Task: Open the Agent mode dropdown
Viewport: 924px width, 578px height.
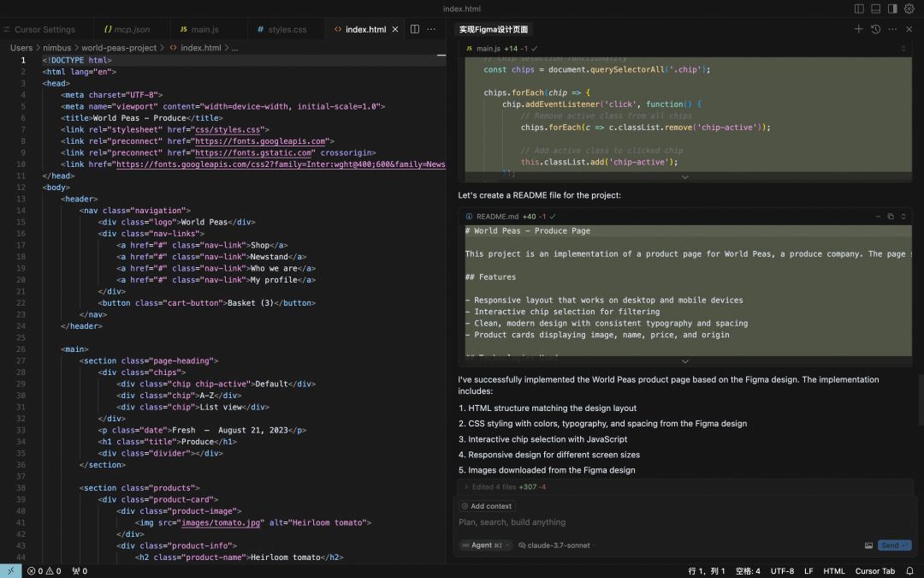Action: point(485,545)
